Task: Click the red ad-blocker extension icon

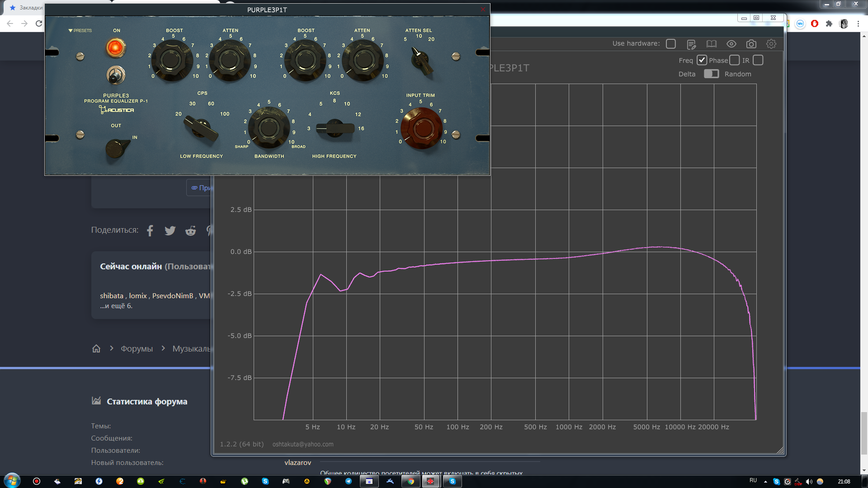Action: coord(815,23)
